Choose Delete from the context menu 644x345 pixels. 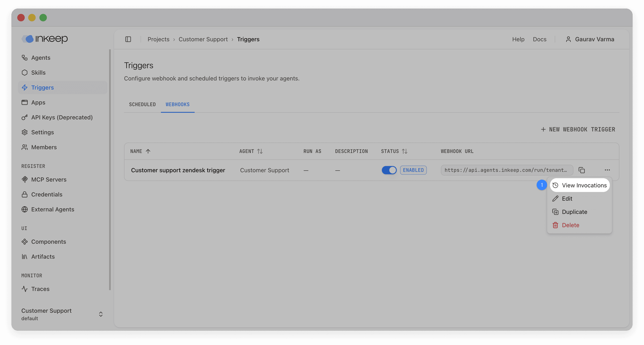tap(579, 225)
